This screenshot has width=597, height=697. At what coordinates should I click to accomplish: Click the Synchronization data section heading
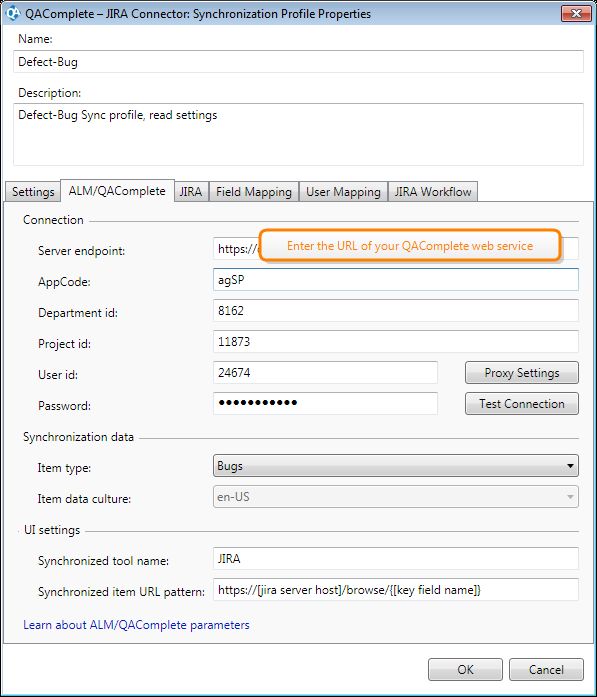pos(78,437)
